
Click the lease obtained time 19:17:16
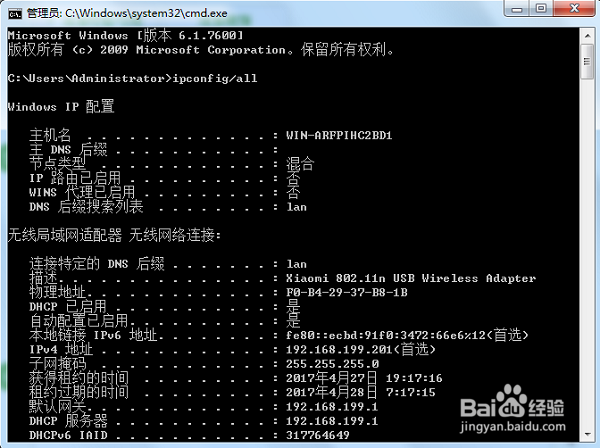click(414, 378)
